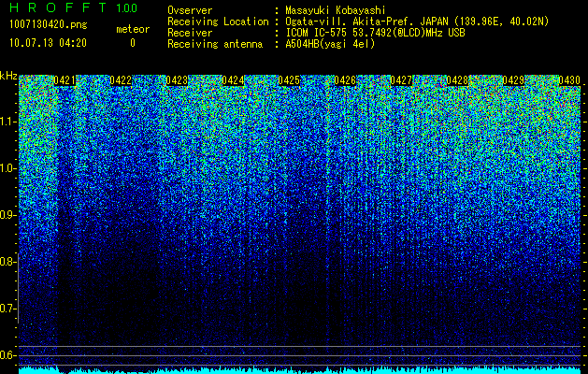The image size is (588, 374).
Task: Click the 0430 time marker
Action: tap(569, 80)
